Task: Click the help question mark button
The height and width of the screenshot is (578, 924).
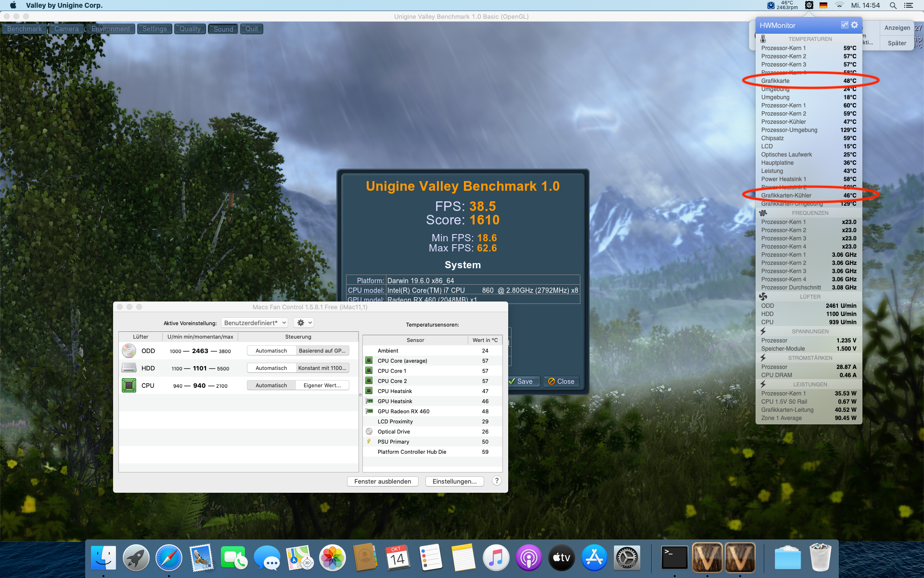Action: 497,481
